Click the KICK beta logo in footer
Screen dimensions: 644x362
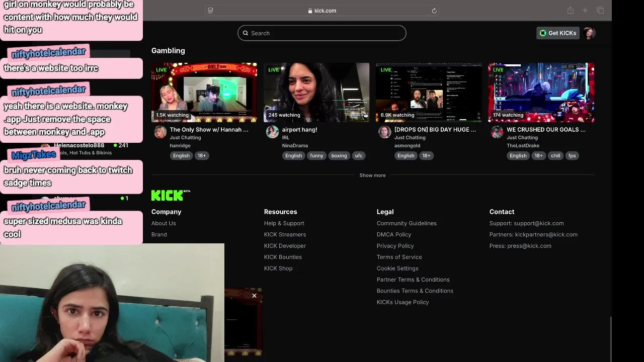pos(171,195)
